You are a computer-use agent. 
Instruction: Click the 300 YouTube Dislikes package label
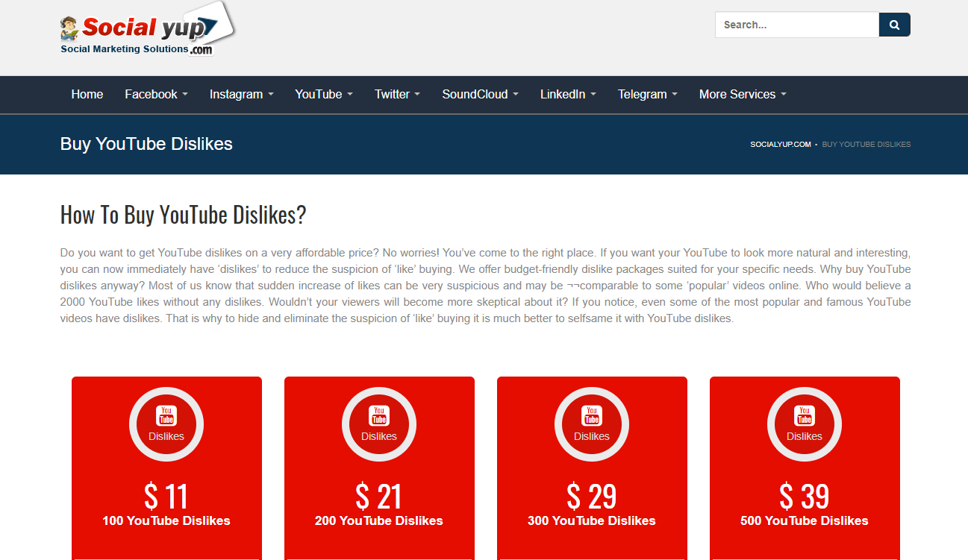[x=592, y=521]
